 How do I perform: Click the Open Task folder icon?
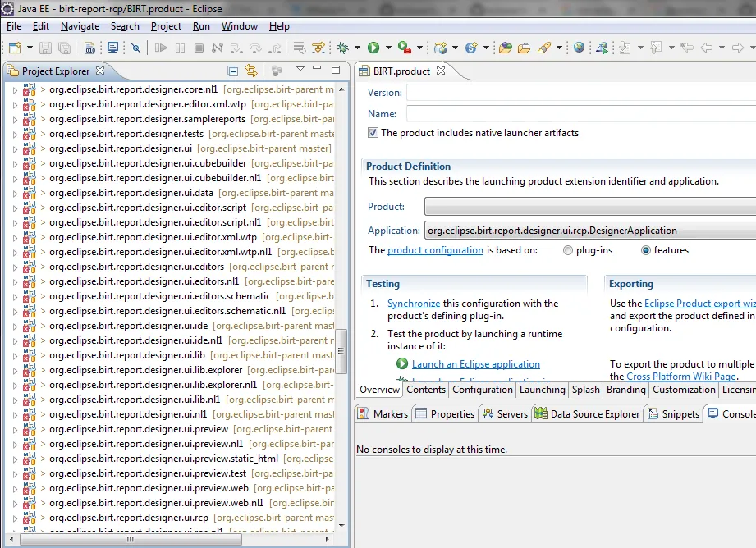(524, 48)
